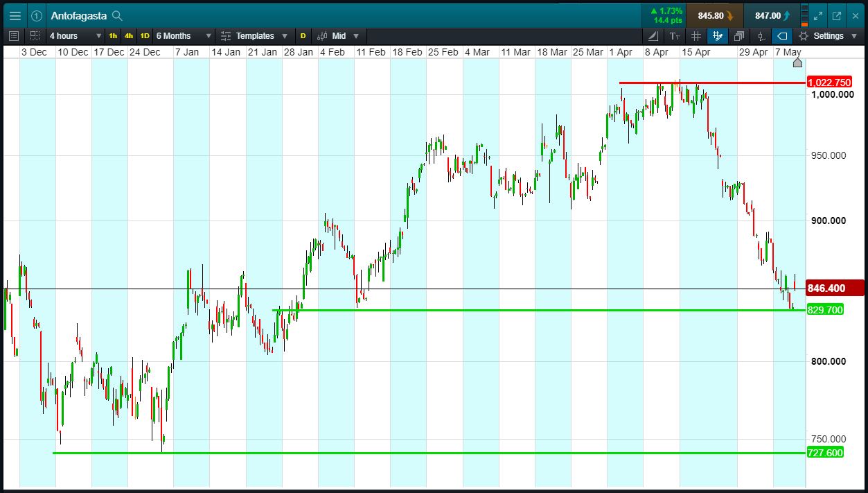The height and width of the screenshot is (493, 868).
Task: Open the 6 Months range dropdown
Action: [x=184, y=35]
